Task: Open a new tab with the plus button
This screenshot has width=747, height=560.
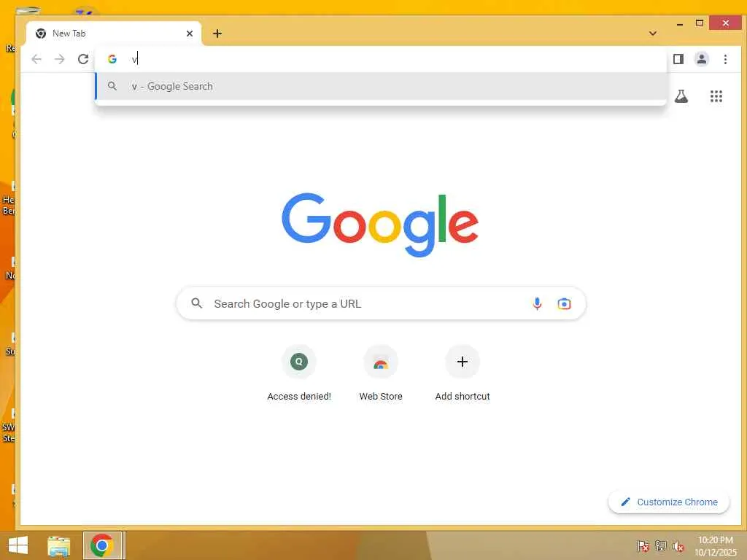Action: (x=217, y=34)
